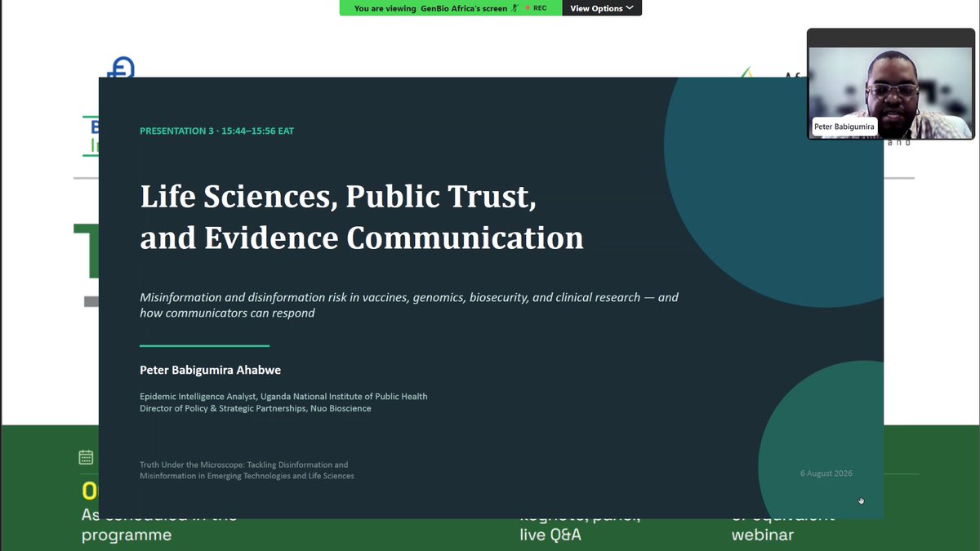Click the "Peter Babigumira" name label on video
This screenshot has height=551, width=980.
[844, 127]
